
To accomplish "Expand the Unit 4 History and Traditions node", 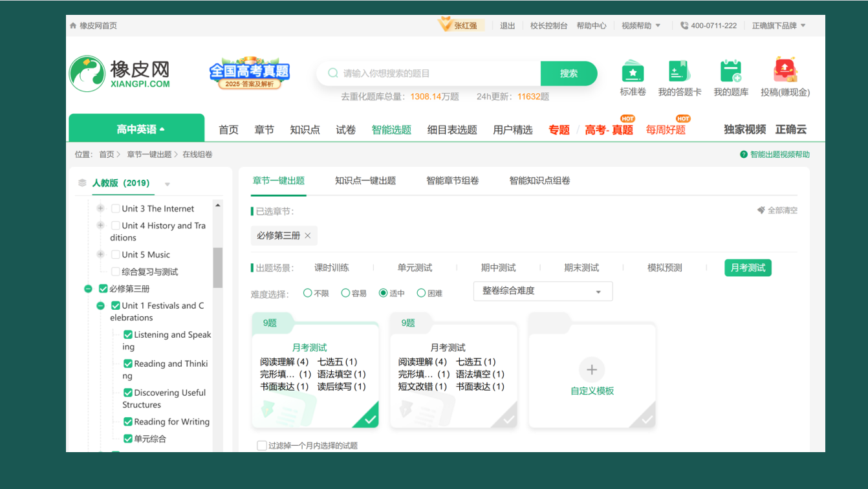I will point(100,226).
